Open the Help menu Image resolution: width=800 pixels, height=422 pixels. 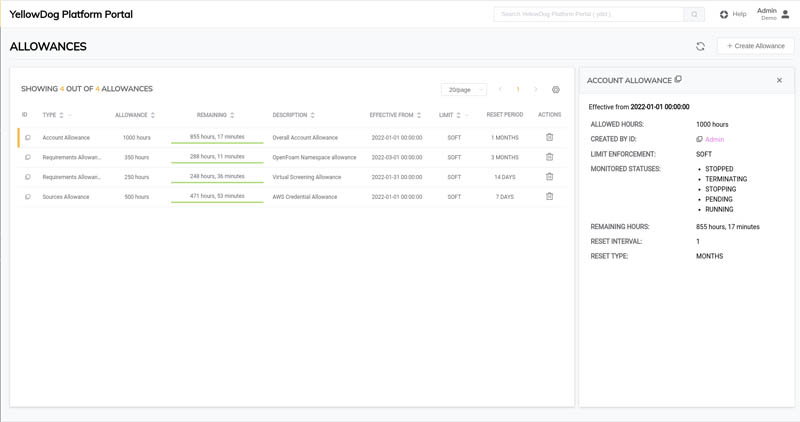pos(732,14)
